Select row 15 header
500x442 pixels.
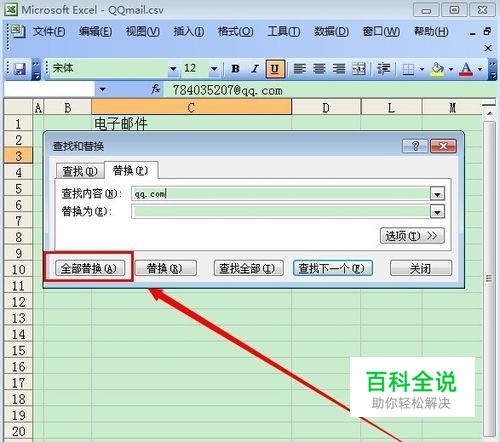coord(18,350)
